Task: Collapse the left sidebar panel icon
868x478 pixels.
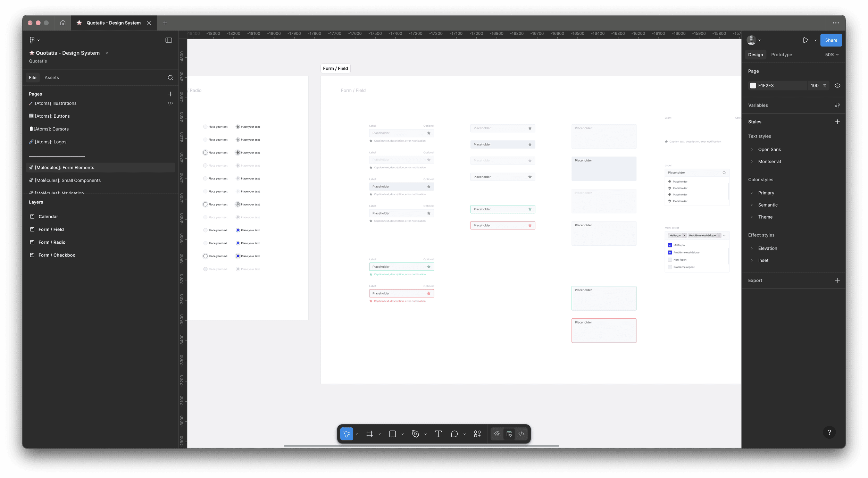Action: (169, 40)
